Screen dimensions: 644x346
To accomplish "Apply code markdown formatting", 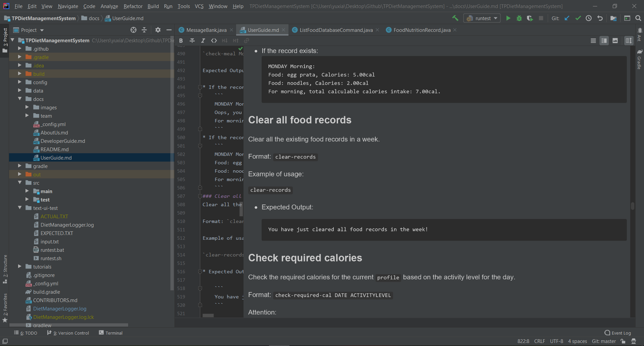I will pos(214,41).
